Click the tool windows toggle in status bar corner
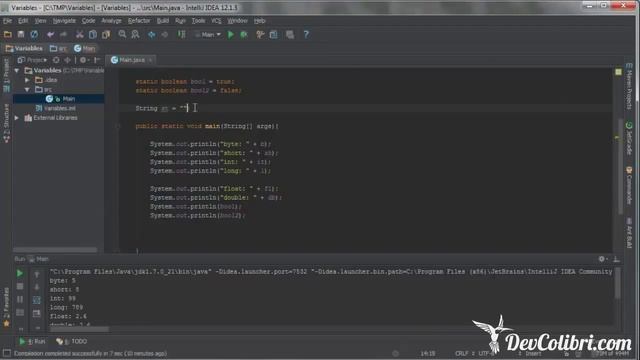This screenshot has height=360, width=640. (7, 353)
